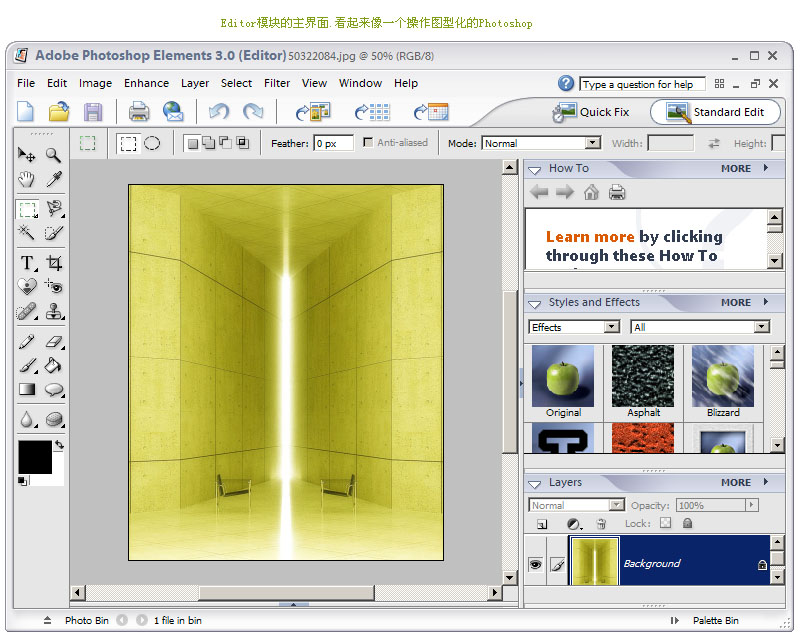Screen dimensions: 800x637
Task: Select the Paint Bucket tool
Action: point(54,365)
